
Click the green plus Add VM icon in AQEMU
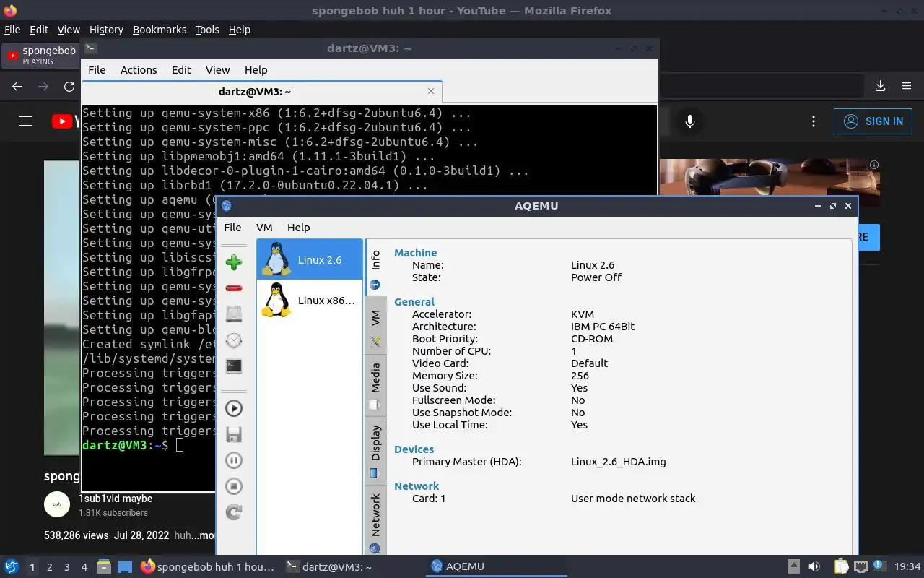click(x=233, y=262)
